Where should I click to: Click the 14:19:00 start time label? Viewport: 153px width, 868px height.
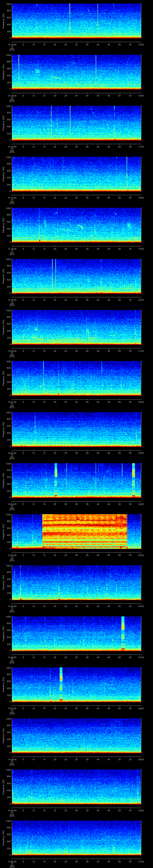[x=12, y=300]
